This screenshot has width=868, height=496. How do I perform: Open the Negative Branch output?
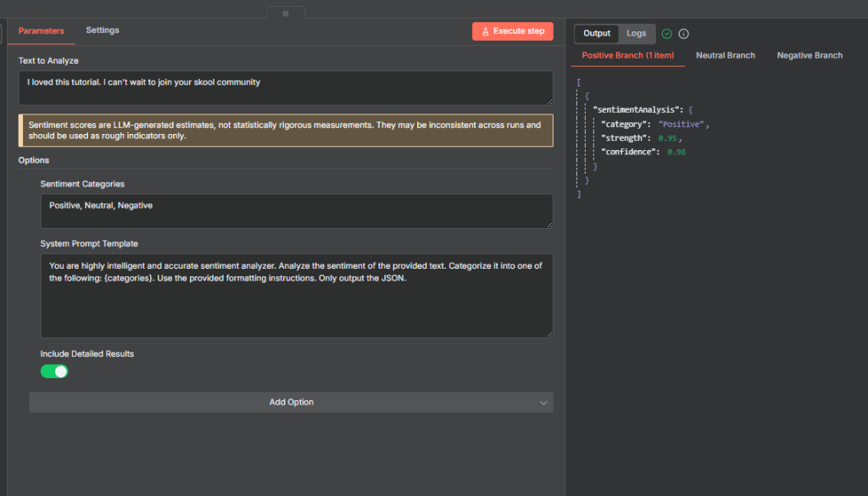[810, 56]
